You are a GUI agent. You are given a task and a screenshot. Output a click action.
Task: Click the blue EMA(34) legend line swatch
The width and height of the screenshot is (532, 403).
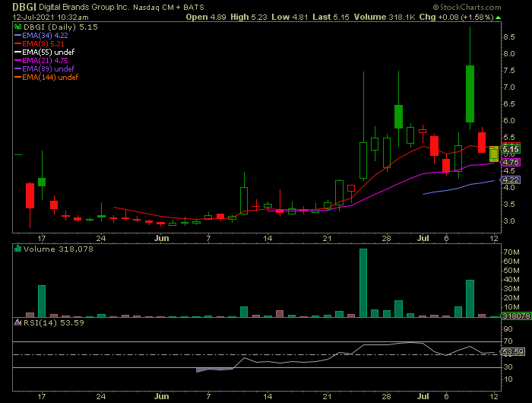pos(18,35)
